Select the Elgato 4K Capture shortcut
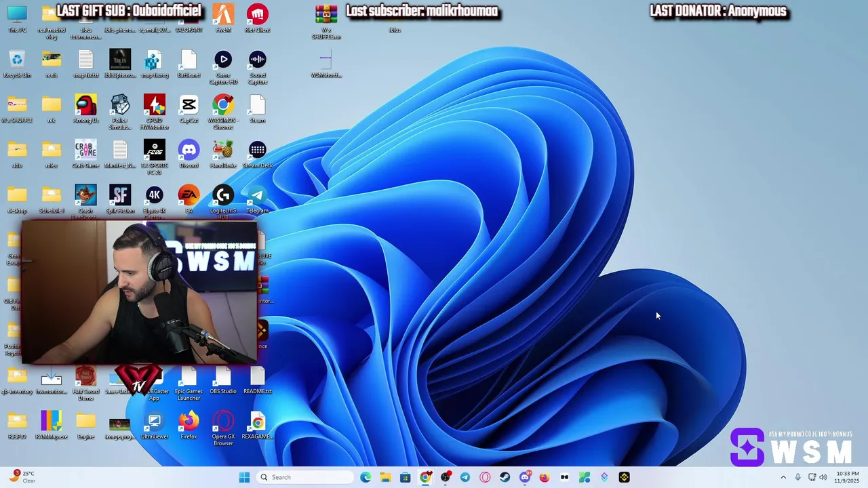Viewport: 868px width, 488px height. (154, 201)
